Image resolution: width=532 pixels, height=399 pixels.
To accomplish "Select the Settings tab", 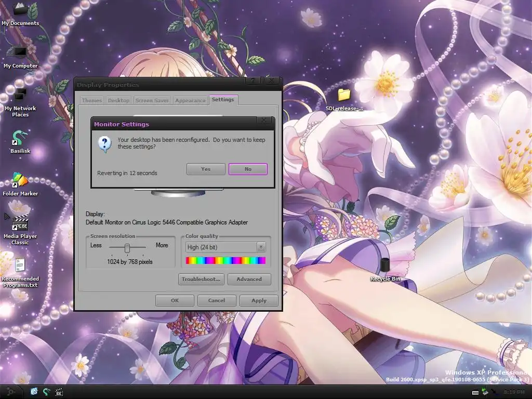I will (x=223, y=99).
